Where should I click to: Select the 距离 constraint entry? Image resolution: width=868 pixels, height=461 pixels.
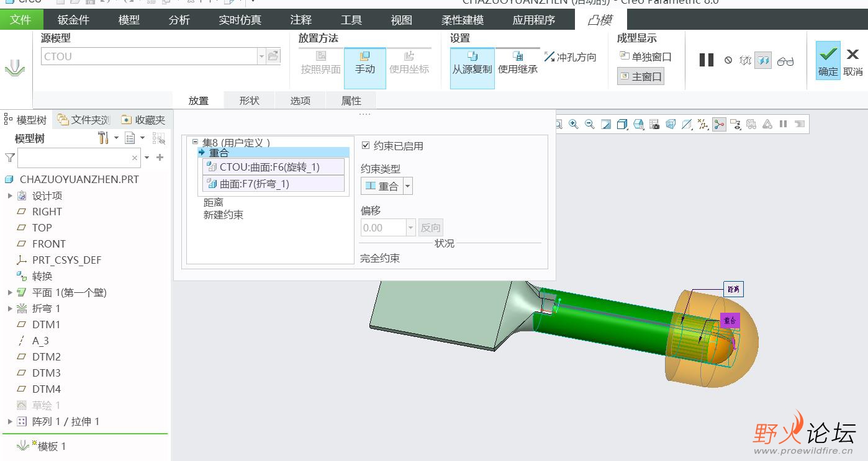214,202
